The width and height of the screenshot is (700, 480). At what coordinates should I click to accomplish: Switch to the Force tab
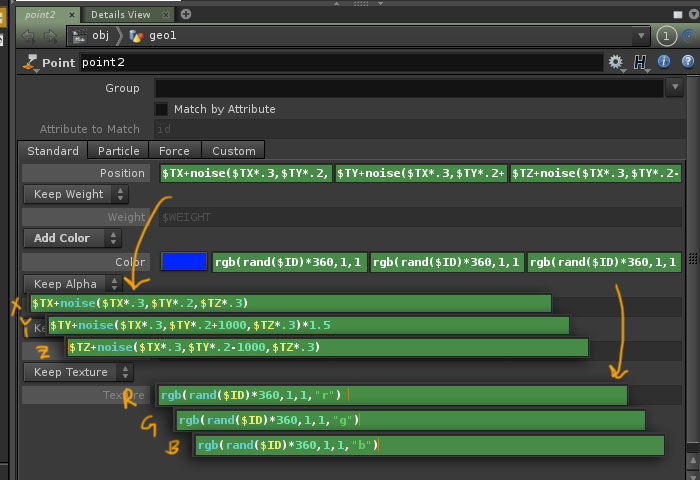174,151
